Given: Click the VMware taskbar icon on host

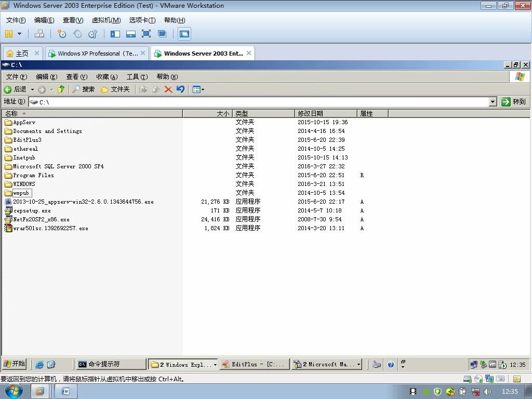Looking at the screenshot, I should point(39,392).
